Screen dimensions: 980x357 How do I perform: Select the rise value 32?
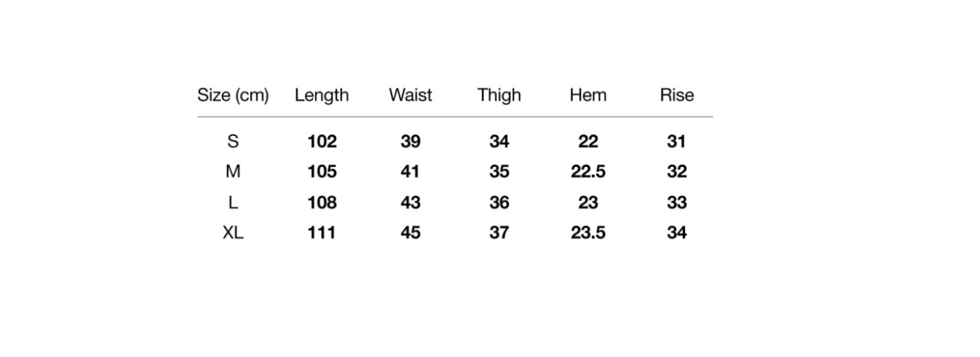pyautogui.click(x=677, y=171)
